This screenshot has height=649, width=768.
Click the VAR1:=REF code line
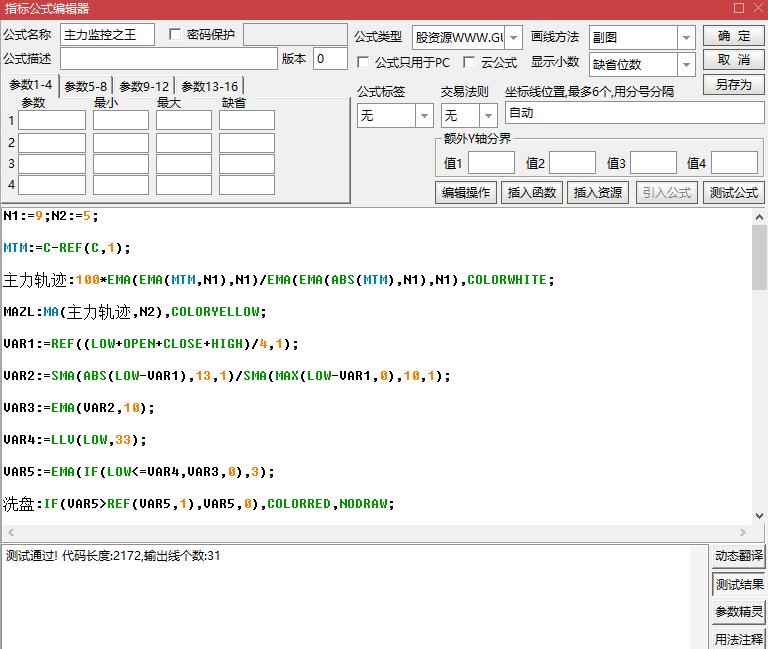(151, 344)
